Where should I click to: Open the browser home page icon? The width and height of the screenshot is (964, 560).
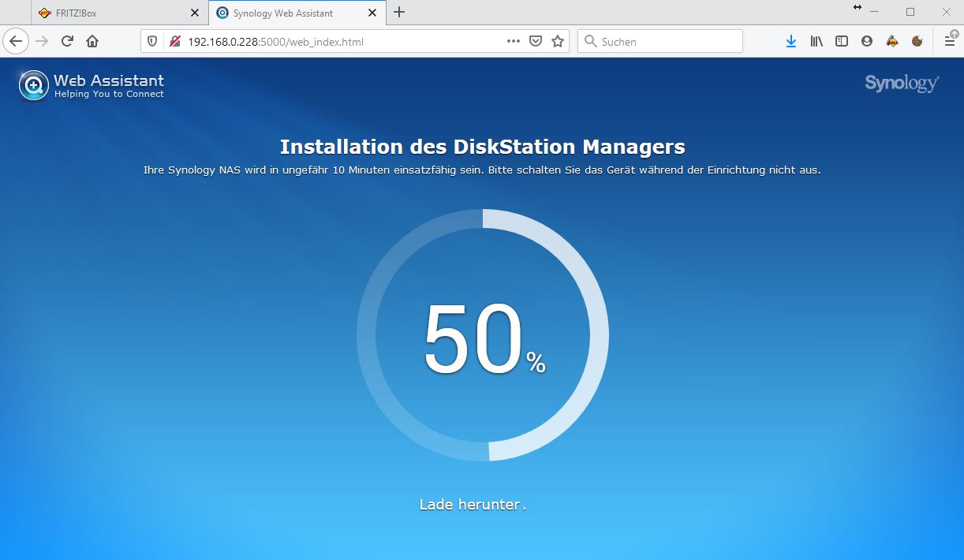(x=92, y=41)
